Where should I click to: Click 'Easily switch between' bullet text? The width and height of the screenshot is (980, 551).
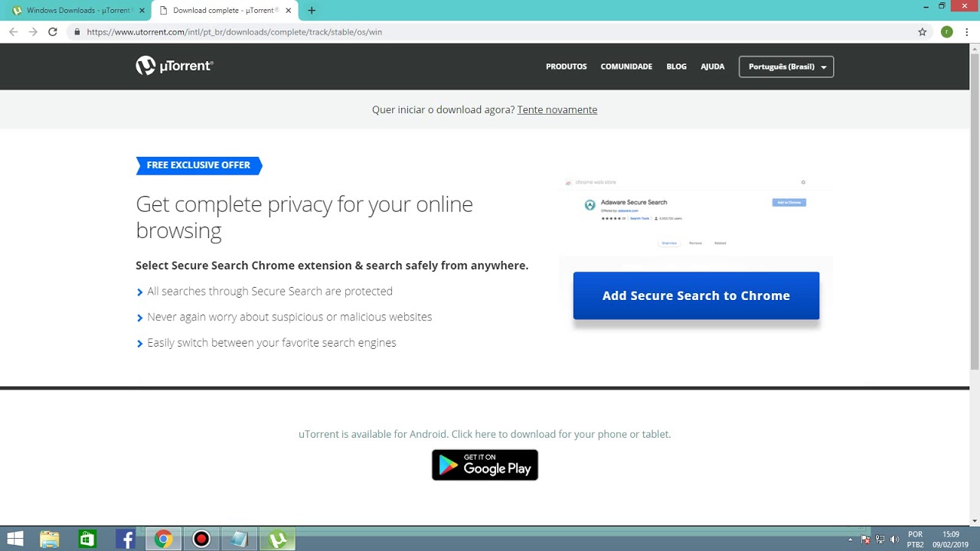pyautogui.click(x=272, y=343)
